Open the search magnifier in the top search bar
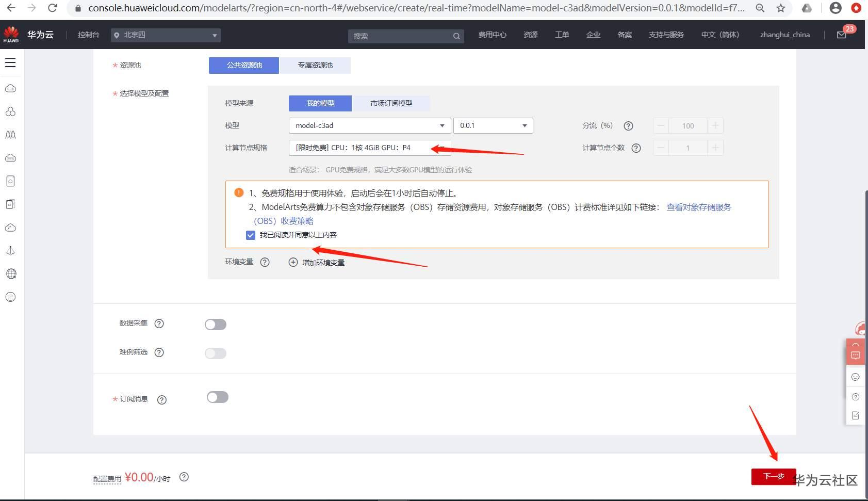 456,36
